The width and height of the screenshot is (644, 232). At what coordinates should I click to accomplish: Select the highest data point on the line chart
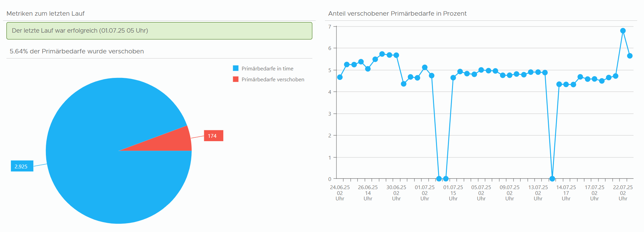click(623, 31)
